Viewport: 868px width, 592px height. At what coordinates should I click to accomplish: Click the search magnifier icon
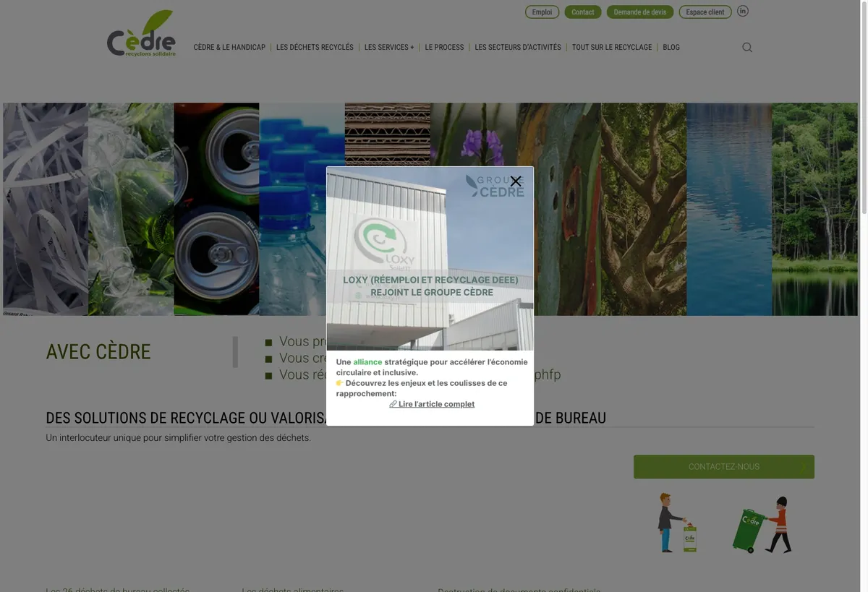click(x=747, y=48)
